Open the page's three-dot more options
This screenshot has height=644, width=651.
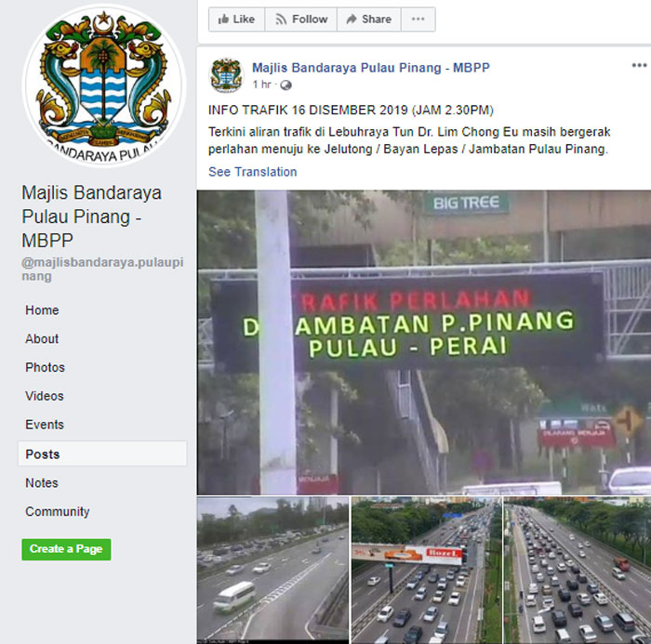[418, 20]
